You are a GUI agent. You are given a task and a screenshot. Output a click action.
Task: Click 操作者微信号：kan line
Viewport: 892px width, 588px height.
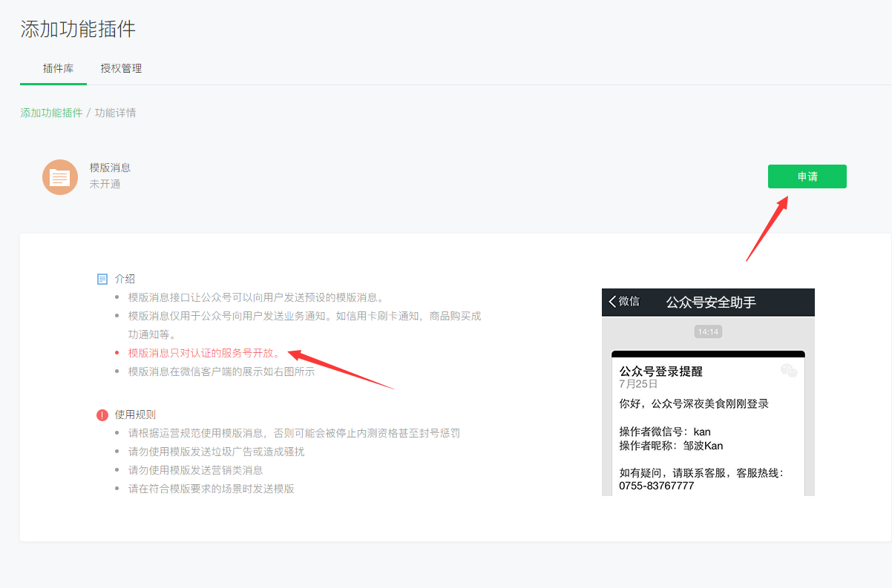click(665, 432)
